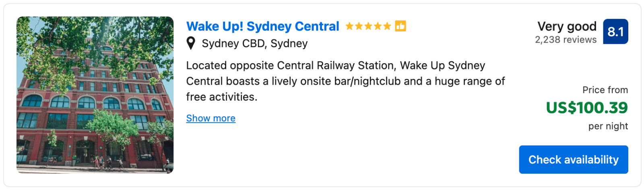Open Wake Up! Sydney Central listing title
The width and height of the screenshot is (644, 191).
tap(263, 26)
